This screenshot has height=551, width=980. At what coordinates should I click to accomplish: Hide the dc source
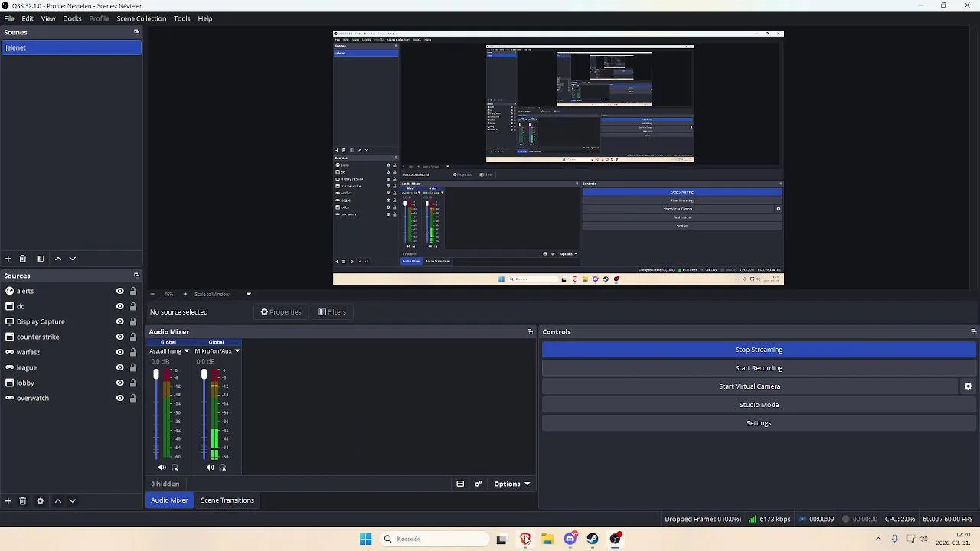[x=120, y=306]
